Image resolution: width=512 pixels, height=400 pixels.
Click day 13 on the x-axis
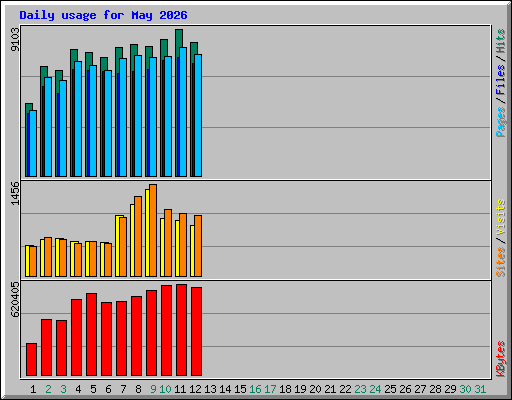(x=210, y=389)
